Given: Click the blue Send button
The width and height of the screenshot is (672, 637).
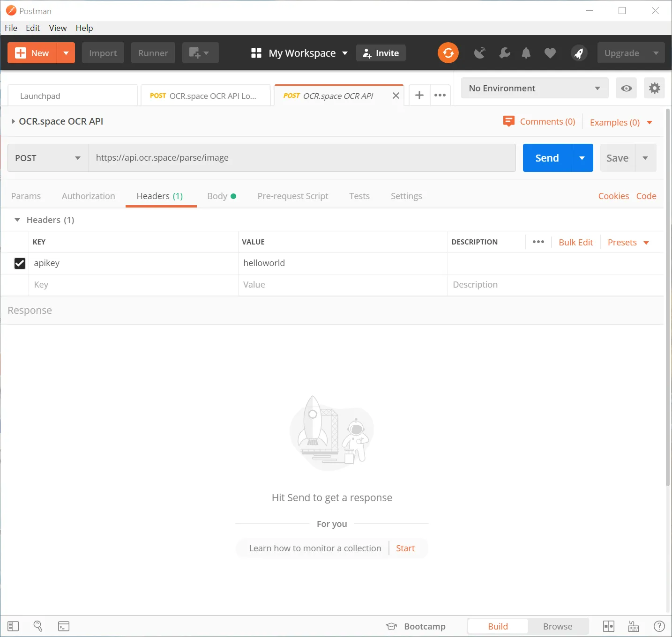Looking at the screenshot, I should pyautogui.click(x=547, y=158).
